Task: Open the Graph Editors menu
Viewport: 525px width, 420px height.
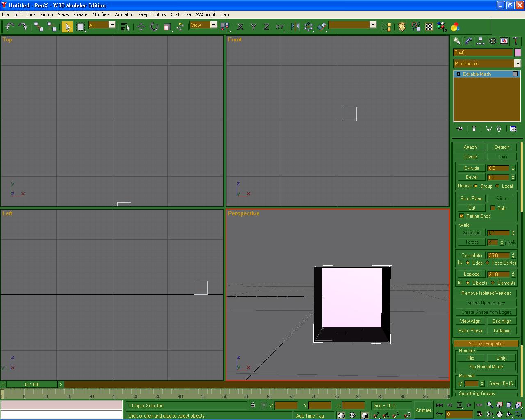Action: [152, 14]
